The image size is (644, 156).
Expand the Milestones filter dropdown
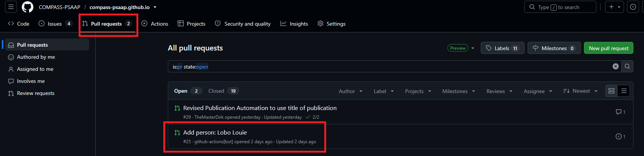point(458,91)
